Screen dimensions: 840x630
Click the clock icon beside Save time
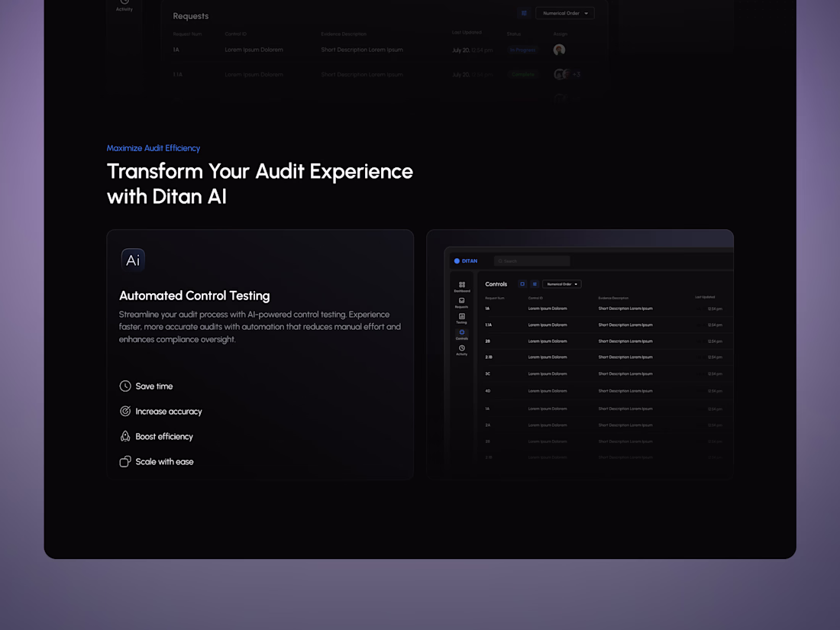[124, 386]
